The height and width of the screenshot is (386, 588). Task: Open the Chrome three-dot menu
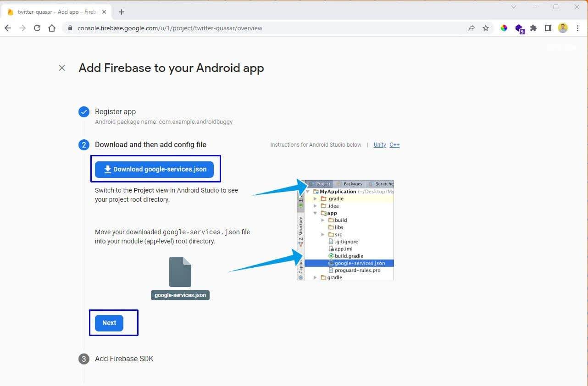pos(577,28)
